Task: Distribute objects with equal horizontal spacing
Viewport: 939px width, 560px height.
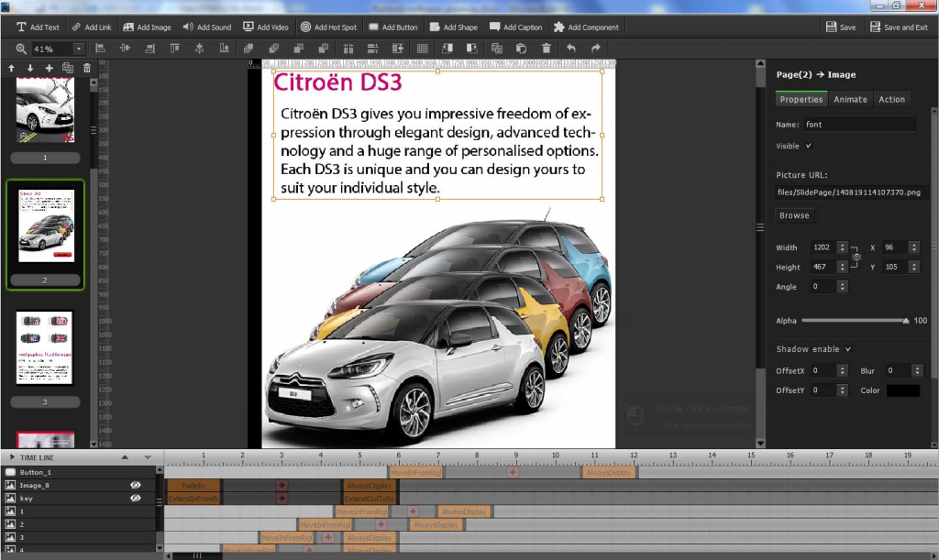Action: 348,49
